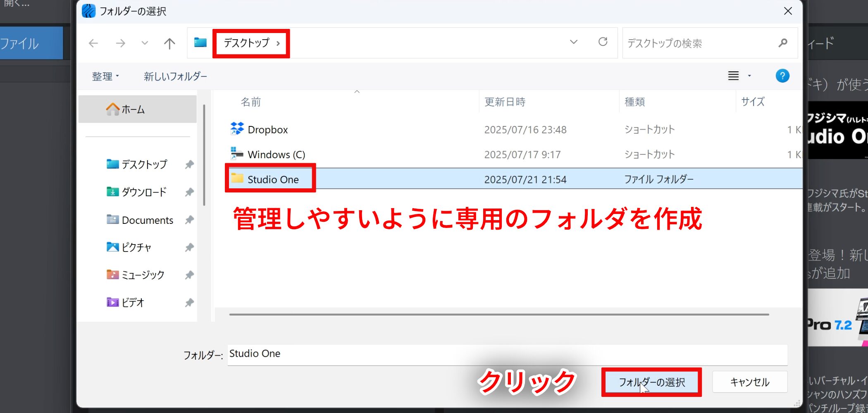Unpin Downloads folder via pin icon
This screenshot has height=413, width=868.
coord(189,192)
